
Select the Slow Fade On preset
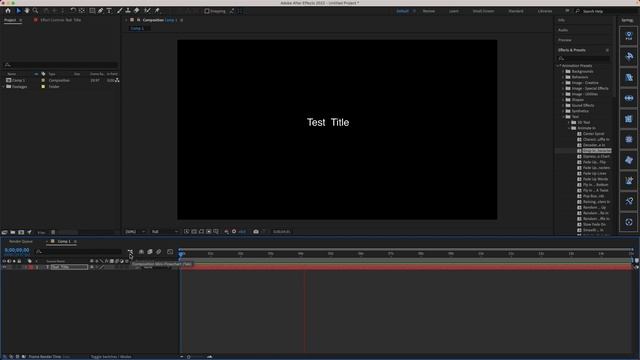[x=594, y=224]
